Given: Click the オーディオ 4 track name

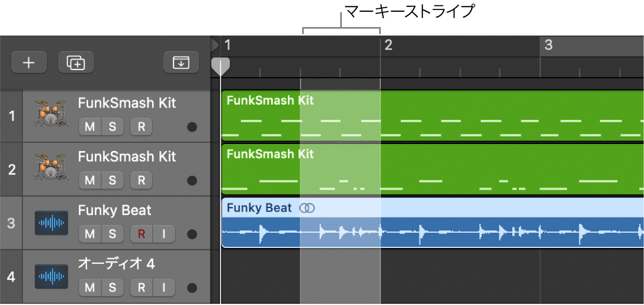Looking at the screenshot, I should pos(117,264).
